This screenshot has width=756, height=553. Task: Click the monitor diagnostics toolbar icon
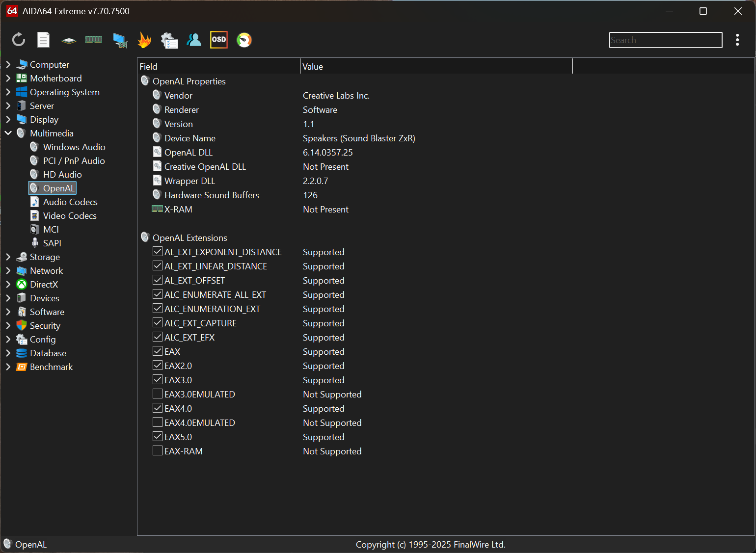click(120, 40)
